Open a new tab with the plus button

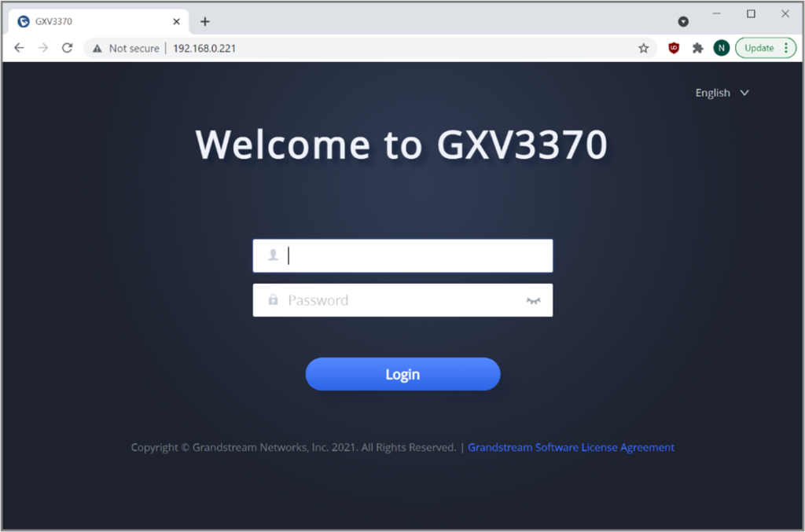205,21
